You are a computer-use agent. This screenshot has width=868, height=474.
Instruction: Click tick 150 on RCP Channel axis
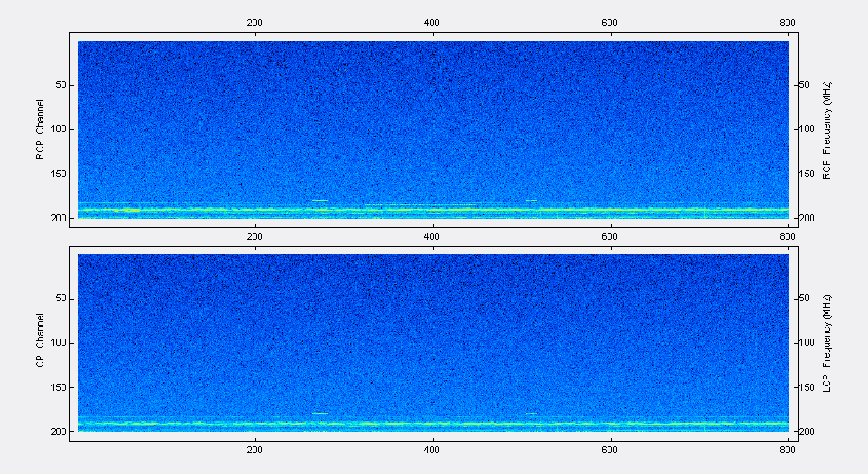(59, 174)
